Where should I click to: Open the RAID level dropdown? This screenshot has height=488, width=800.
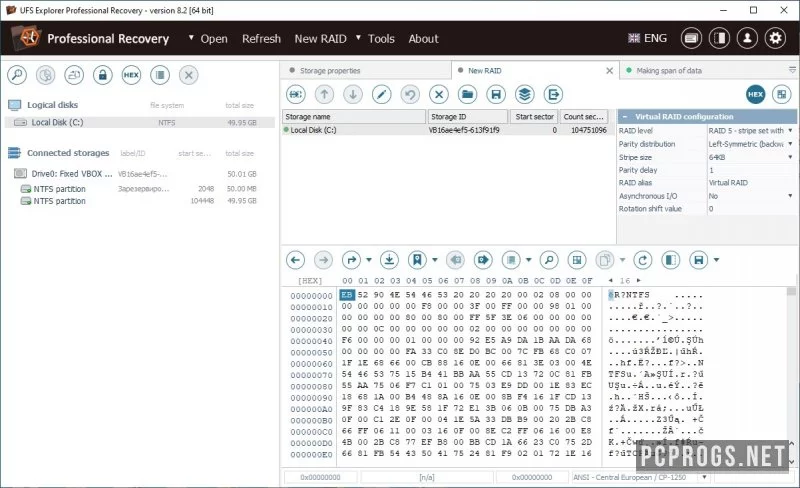point(790,131)
